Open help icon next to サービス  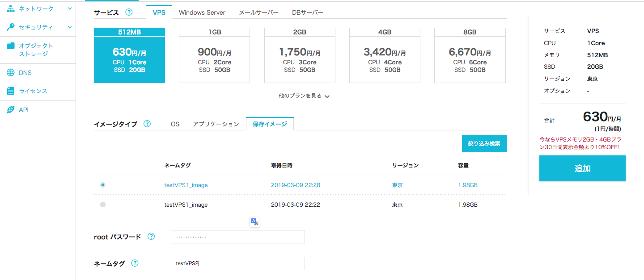coord(129,13)
